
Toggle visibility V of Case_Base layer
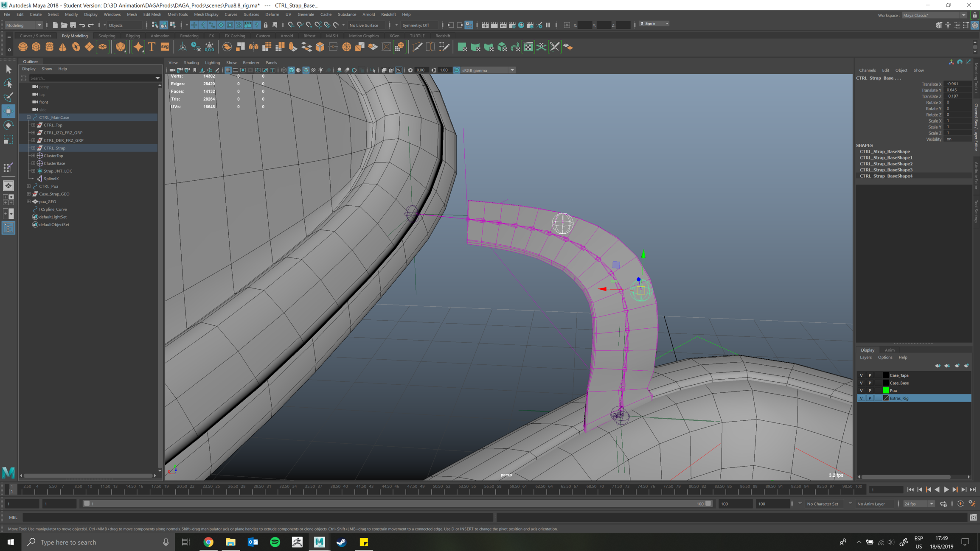coord(861,383)
